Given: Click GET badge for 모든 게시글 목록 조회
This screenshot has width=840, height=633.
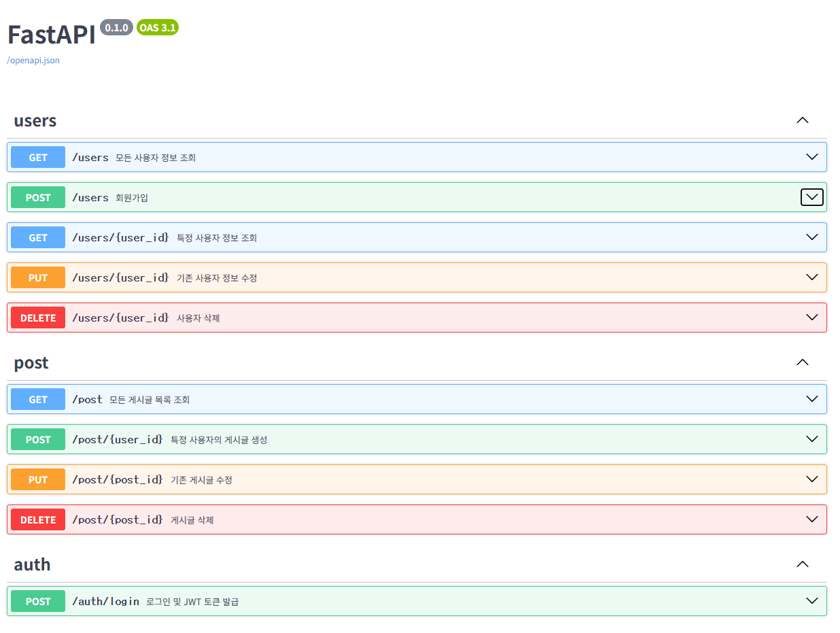Looking at the screenshot, I should (38, 399).
